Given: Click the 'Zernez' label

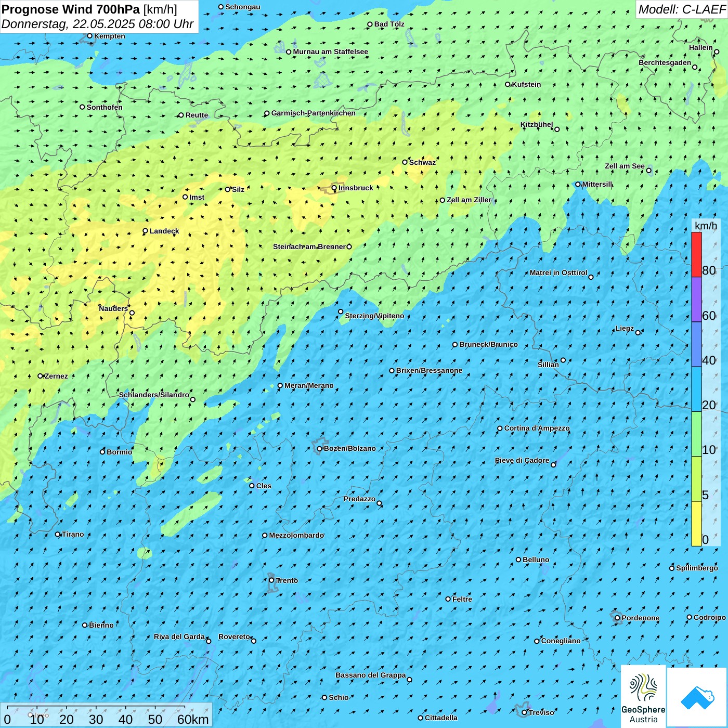Looking at the screenshot, I should coord(56,376).
